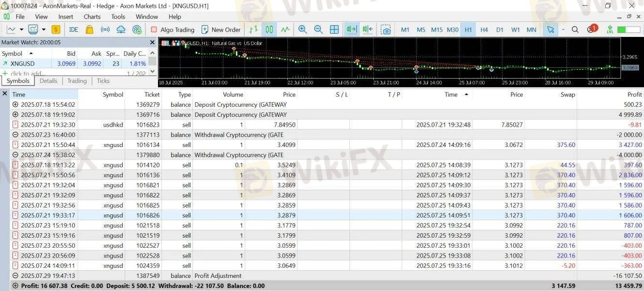
Task: Select the H4 timeframe
Action: click(x=484, y=30)
